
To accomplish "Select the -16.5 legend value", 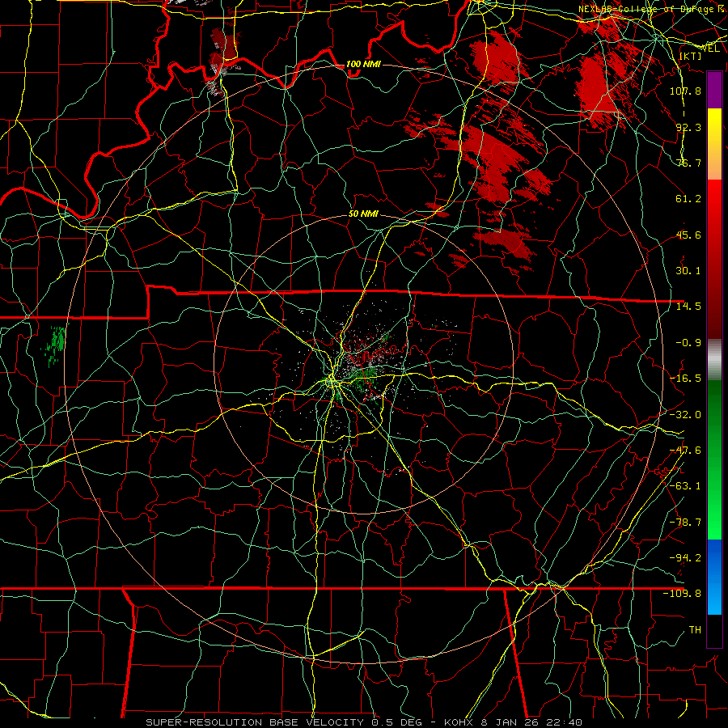I will point(685,379).
